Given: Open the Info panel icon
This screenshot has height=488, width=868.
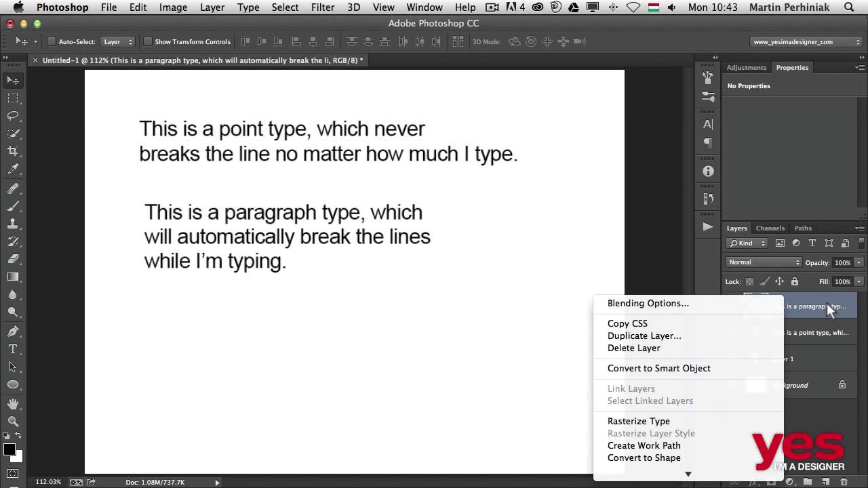Looking at the screenshot, I should (x=708, y=171).
